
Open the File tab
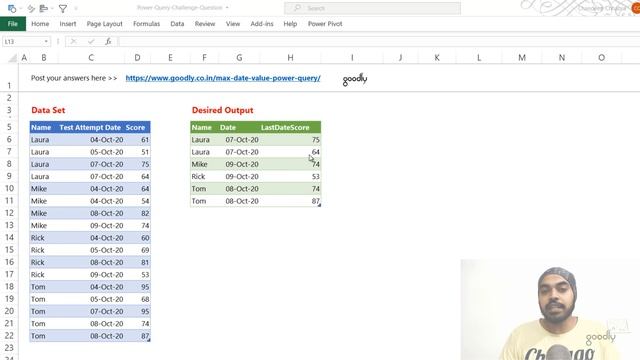(x=13, y=24)
